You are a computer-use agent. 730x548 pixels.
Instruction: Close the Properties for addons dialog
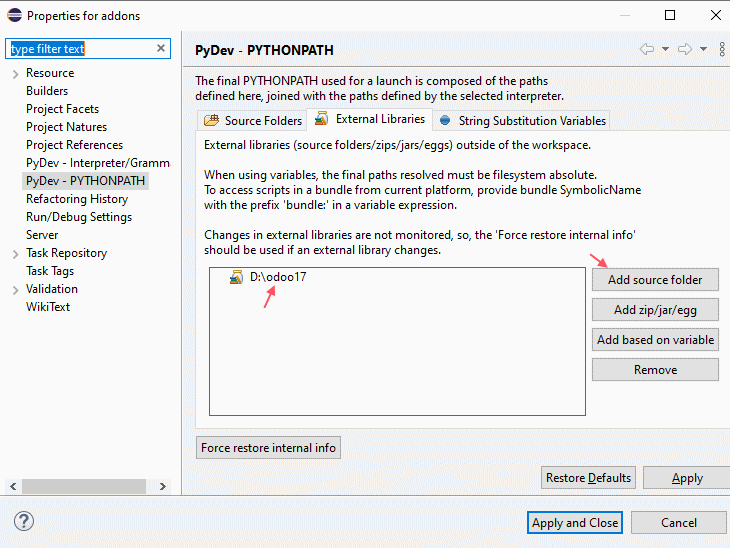pos(716,15)
